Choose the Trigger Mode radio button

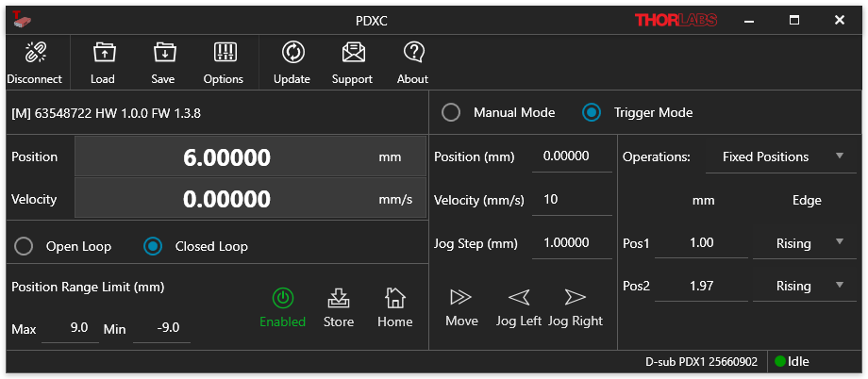(x=592, y=113)
